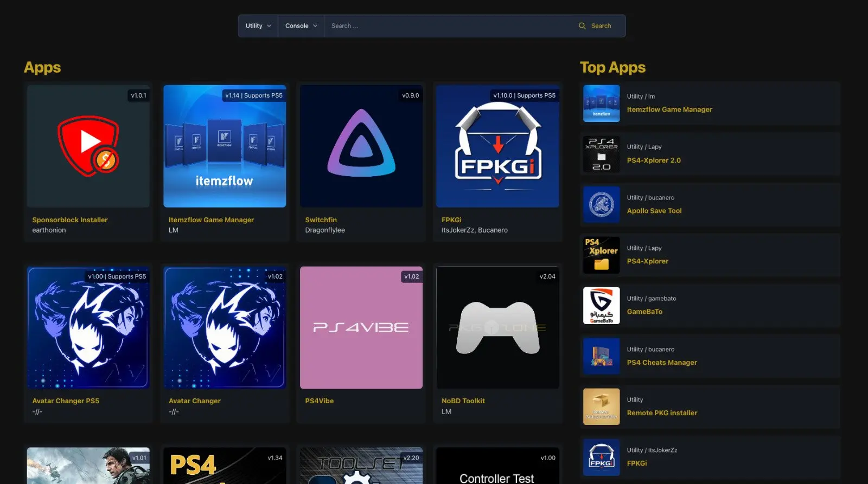The width and height of the screenshot is (868, 484).
Task: Open the Toolset v2.20 app thumbnail
Action: (x=361, y=466)
